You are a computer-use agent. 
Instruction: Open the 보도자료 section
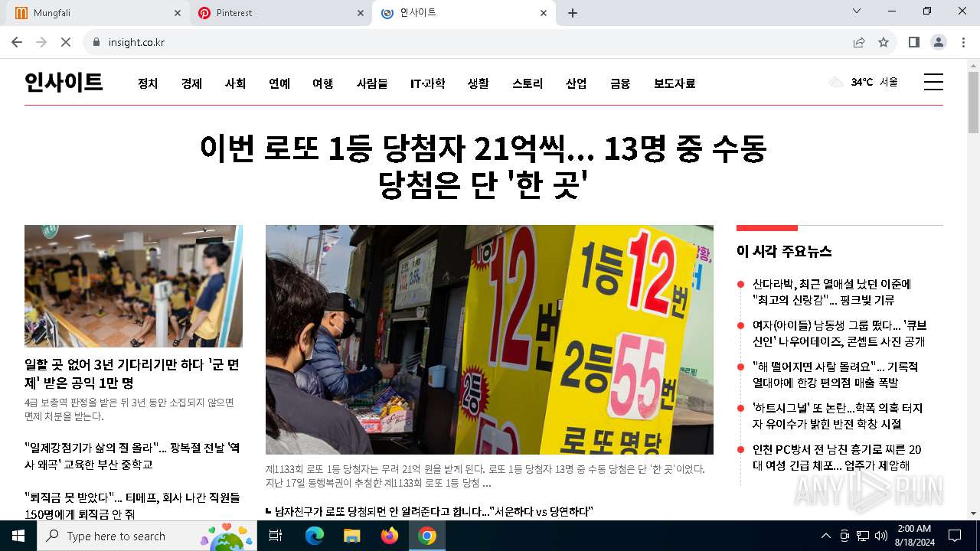(x=675, y=83)
